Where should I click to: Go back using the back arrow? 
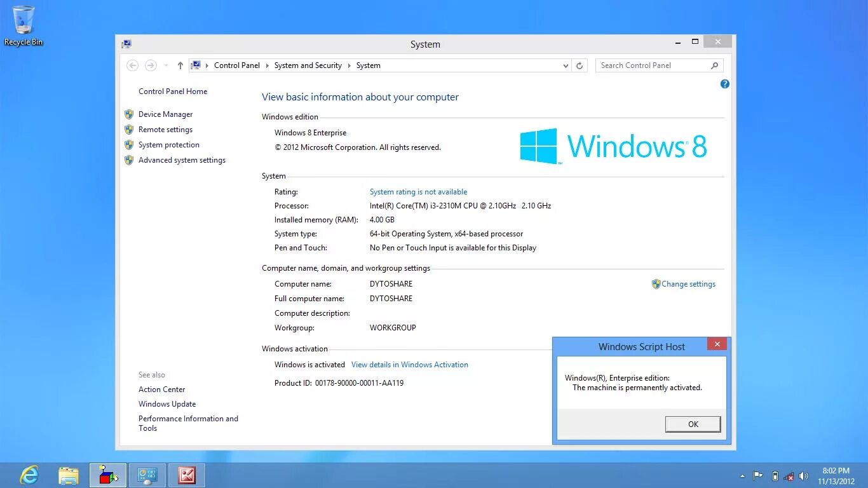[133, 65]
